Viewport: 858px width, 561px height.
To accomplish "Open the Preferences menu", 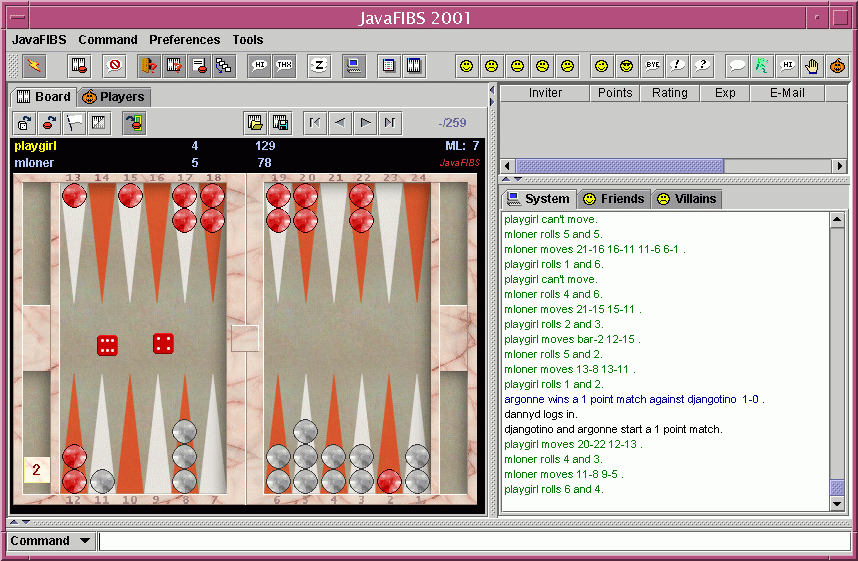I will click(x=184, y=40).
